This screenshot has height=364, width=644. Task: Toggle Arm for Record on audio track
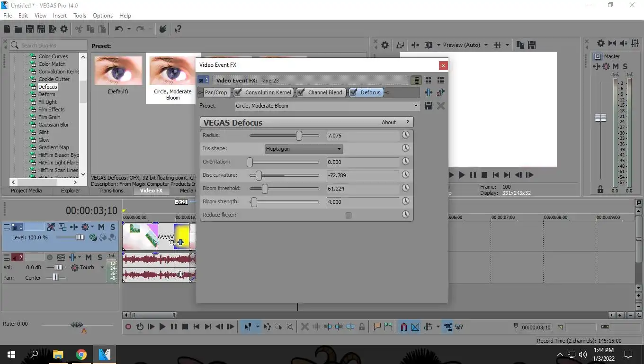tap(49, 257)
